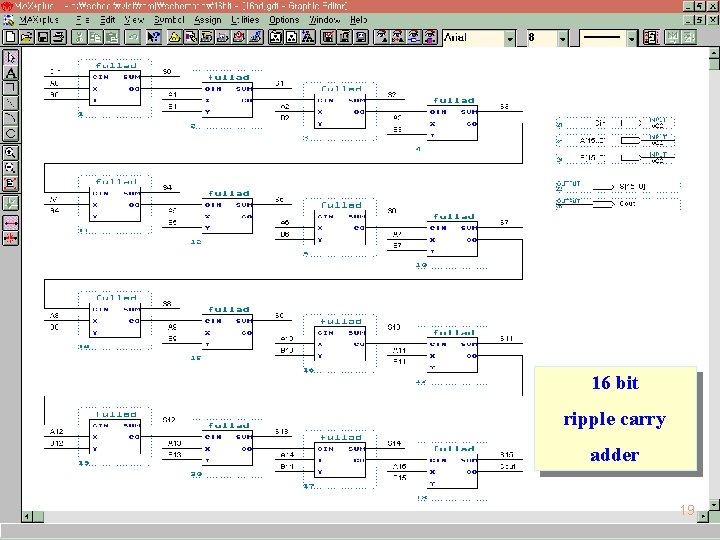
Task: Open the Edit menu
Action: (107, 20)
